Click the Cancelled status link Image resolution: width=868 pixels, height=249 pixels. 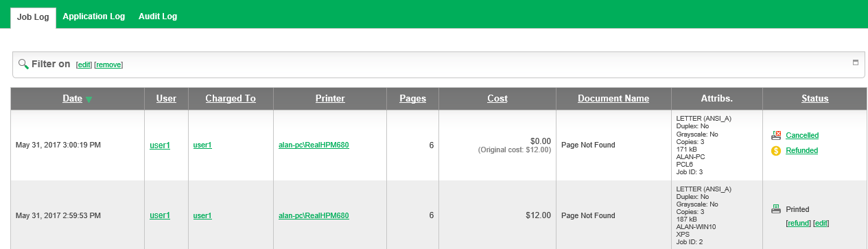point(802,136)
